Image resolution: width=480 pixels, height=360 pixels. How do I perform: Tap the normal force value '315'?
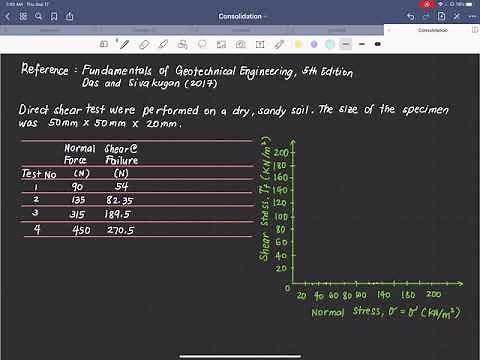tap(77, 214)
